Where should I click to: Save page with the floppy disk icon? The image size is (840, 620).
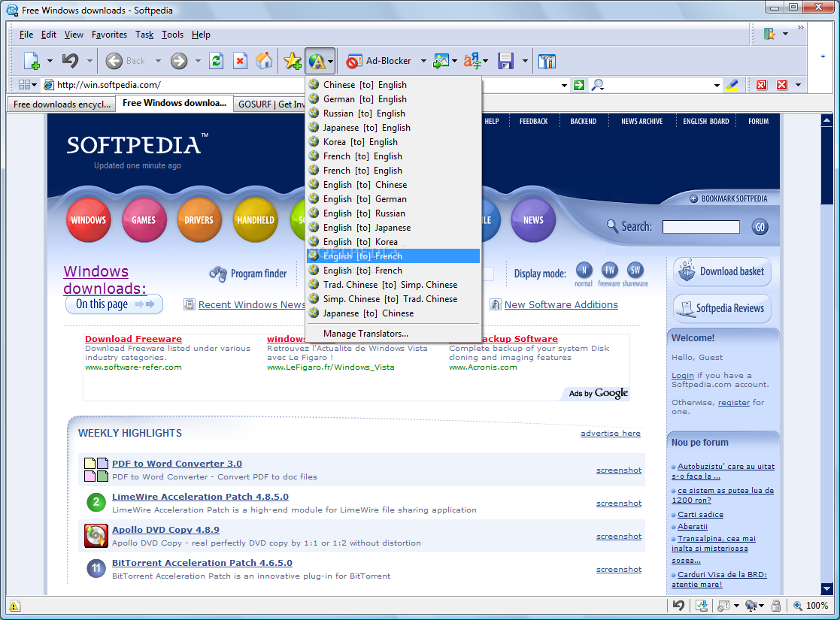click(x=505, y=61)
